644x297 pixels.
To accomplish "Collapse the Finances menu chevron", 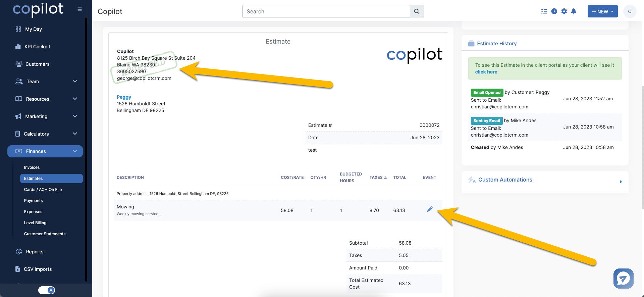I will tap(75, 151).
